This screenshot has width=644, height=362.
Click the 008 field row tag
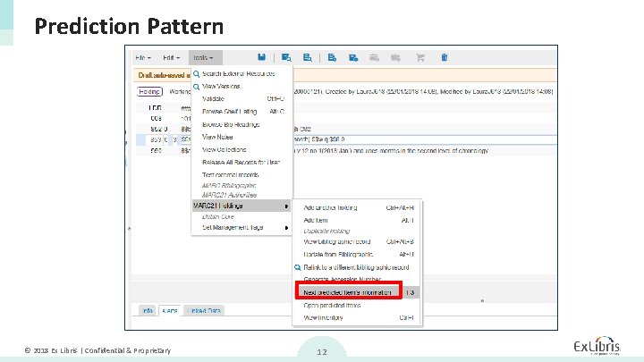[x=156, y=119]
